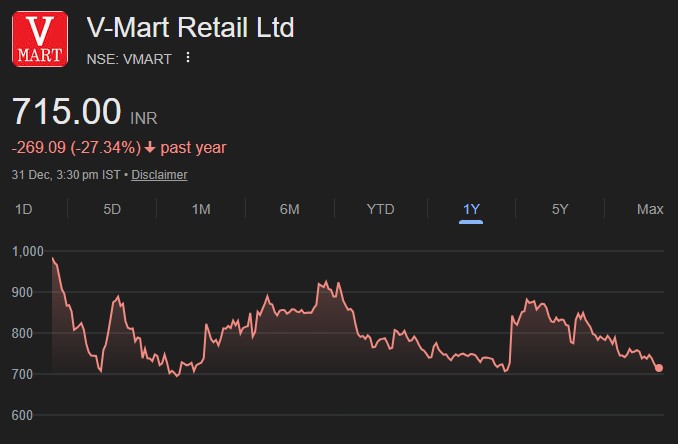Screen dimensions: 678x444
Task: Click the red down arrow indicator
Action: (x=150, y=148)
